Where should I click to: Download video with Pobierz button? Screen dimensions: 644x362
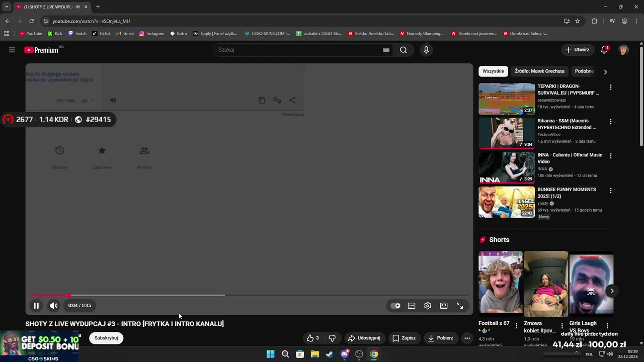pyautogui.click(x=441, y=338)
